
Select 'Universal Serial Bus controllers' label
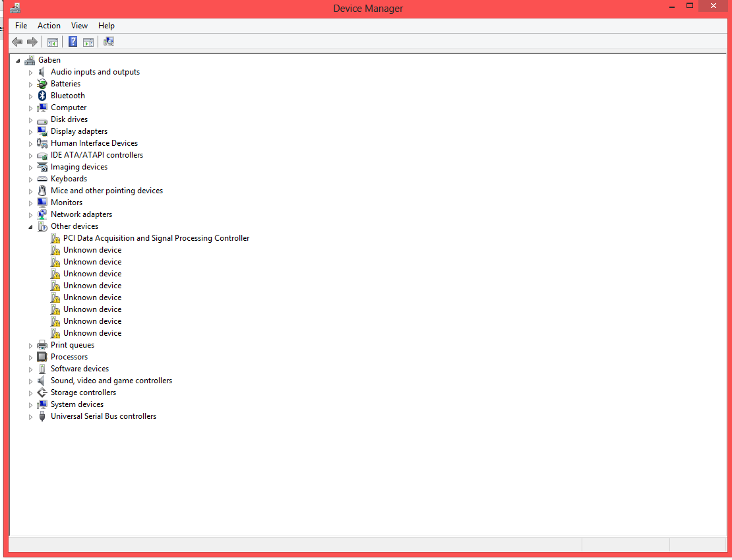[103, 416]
